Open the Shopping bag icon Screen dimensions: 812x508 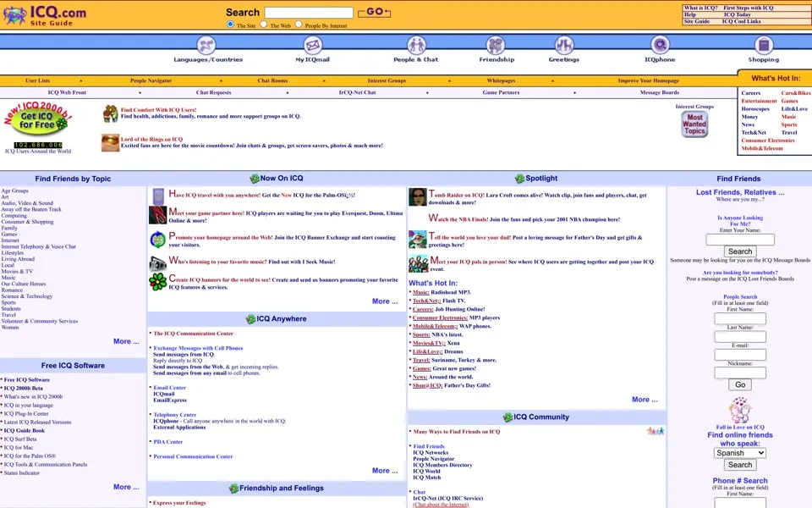763,46
